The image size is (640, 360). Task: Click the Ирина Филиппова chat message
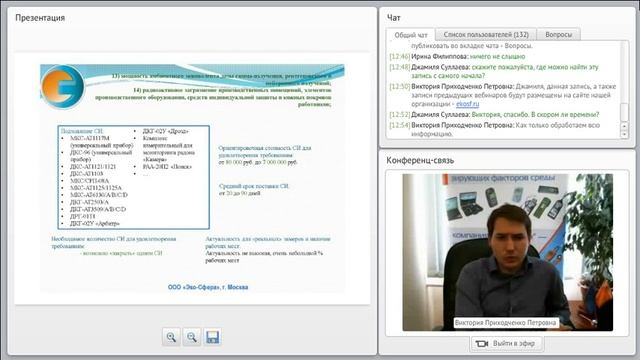[457, 56]
